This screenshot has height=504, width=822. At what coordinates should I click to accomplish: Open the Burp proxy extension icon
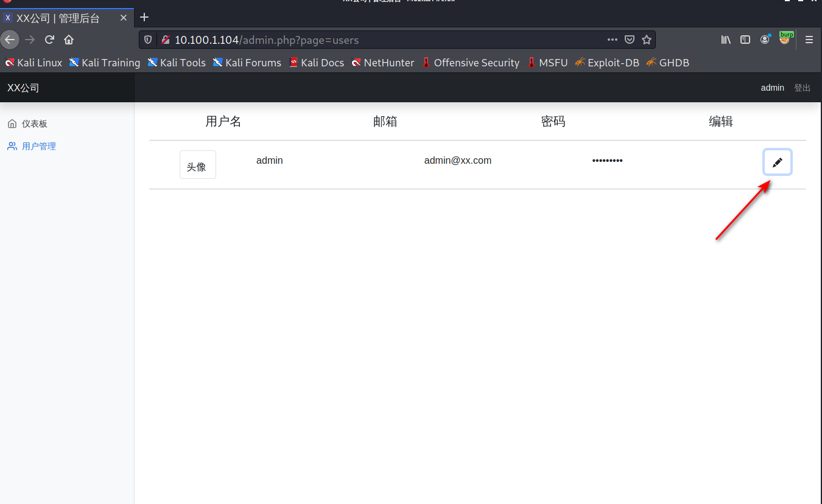pyautogui.click(x=786, y=39)
